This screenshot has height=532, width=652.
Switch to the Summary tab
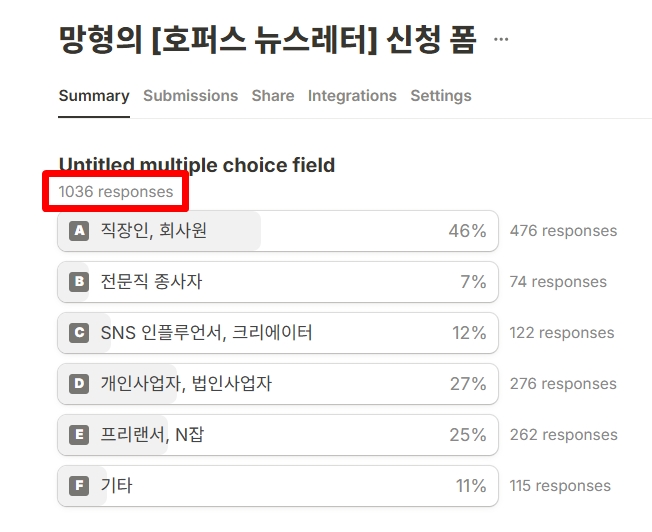[94, 96]
